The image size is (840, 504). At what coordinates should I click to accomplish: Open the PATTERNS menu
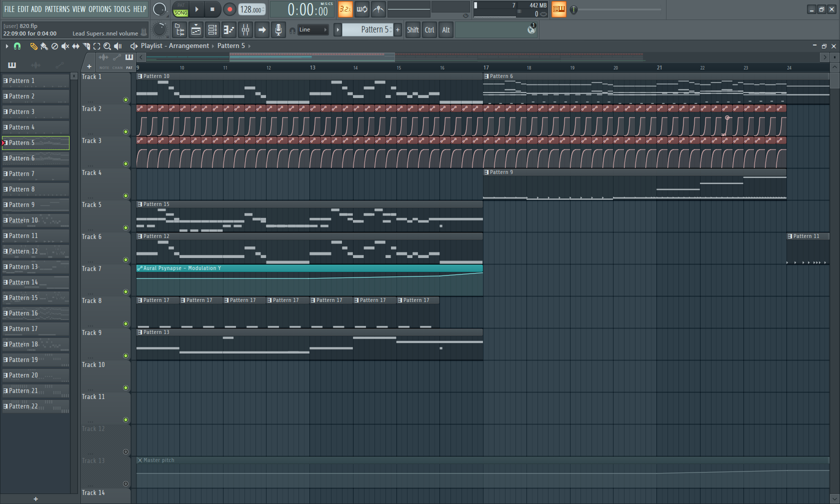coord(57,9)
